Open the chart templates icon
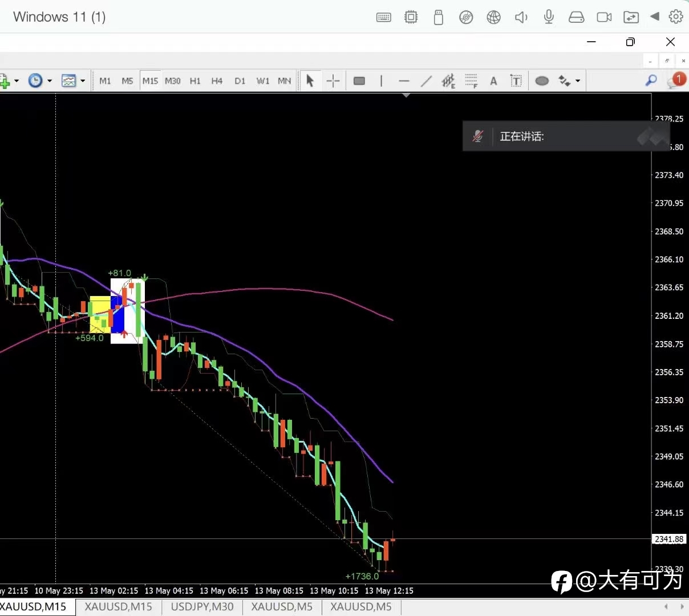The image size is (689, 616). [69, 81]
